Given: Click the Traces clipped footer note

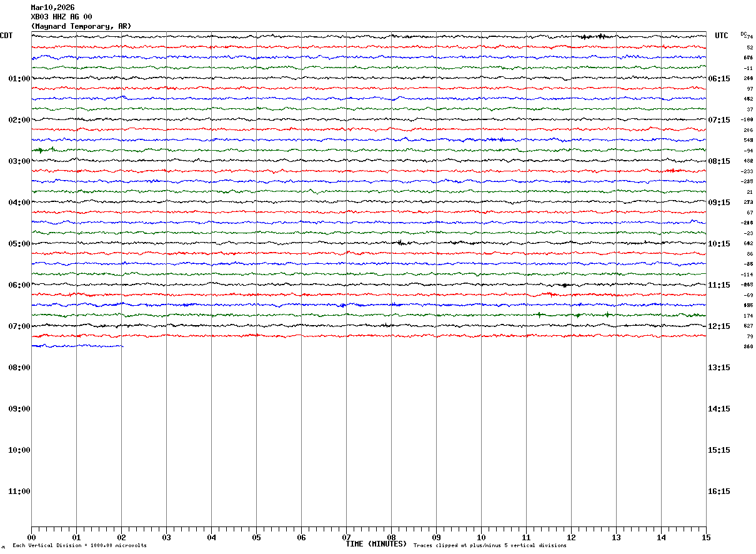Looking at the screenshot, I should [x=490, y=546].
